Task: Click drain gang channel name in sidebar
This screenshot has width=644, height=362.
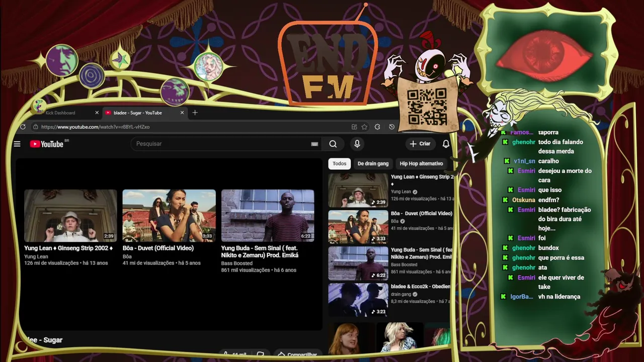Action: click(x=401, y=294)
